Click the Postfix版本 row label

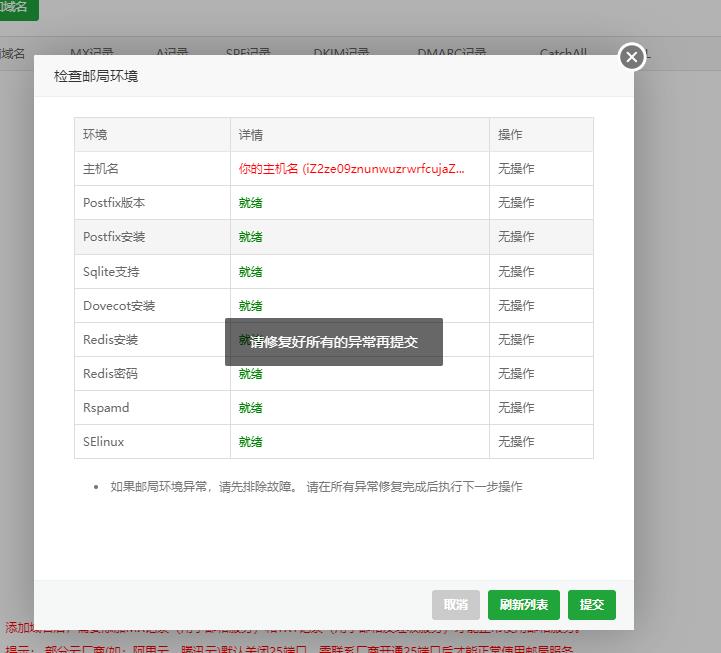coord(114,203)
